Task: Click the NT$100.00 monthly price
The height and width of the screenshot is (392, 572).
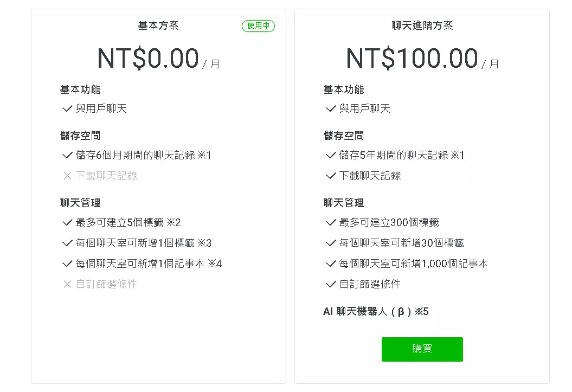Action: pos(412,59)
